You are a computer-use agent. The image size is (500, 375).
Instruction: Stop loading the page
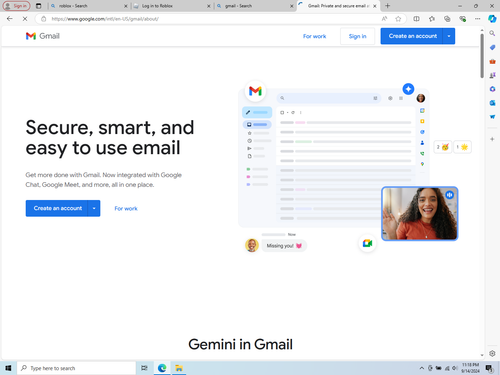pyautogui.click(x=25, y=19)
